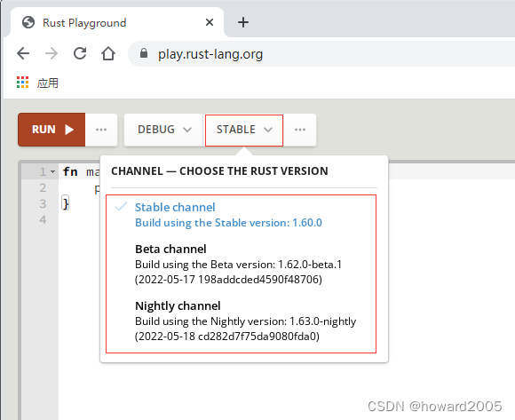Open the apps grid bookmark icon

tap(23, 83)
